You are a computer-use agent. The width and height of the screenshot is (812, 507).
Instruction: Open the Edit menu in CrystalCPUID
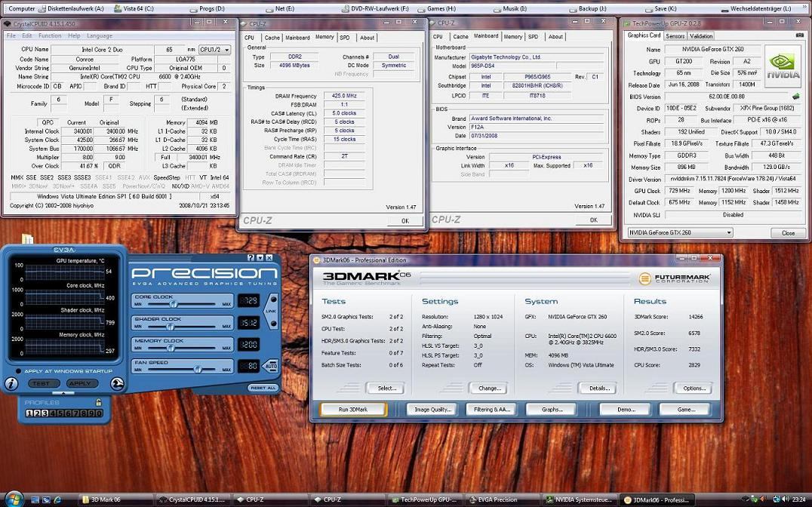(27, 35)
